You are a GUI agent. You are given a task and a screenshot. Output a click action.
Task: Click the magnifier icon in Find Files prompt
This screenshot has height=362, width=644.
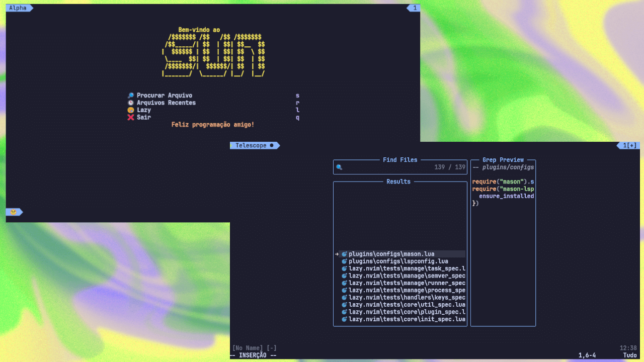point(339,167)
